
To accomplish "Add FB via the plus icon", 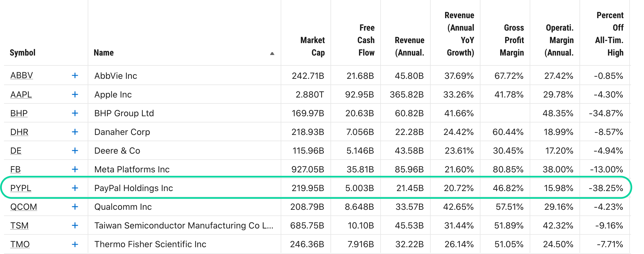I will [x=75, y=169].
